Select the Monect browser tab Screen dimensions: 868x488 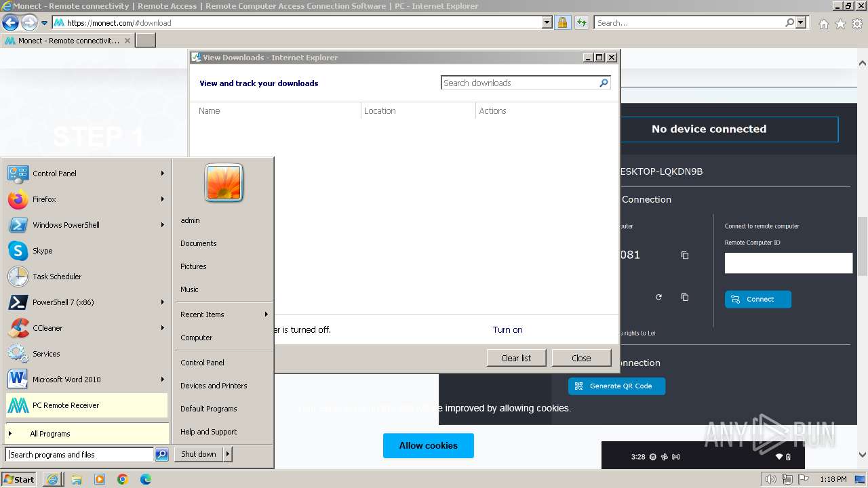[x=66, y=41]
